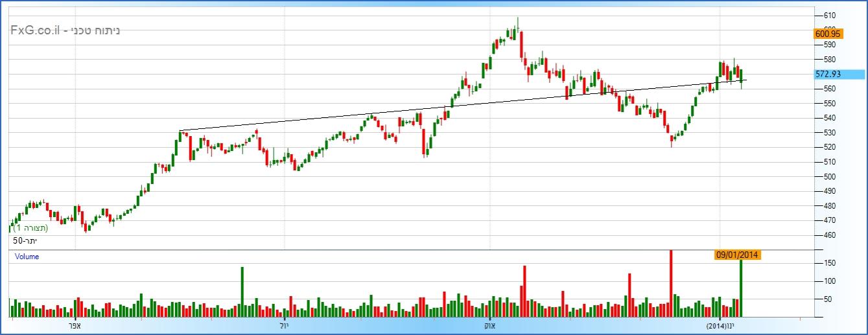This screenshot has height=335, width=868.
Task: Click the 150 value on volume axis
Action: pyautogui.click(x=830, y=263)
